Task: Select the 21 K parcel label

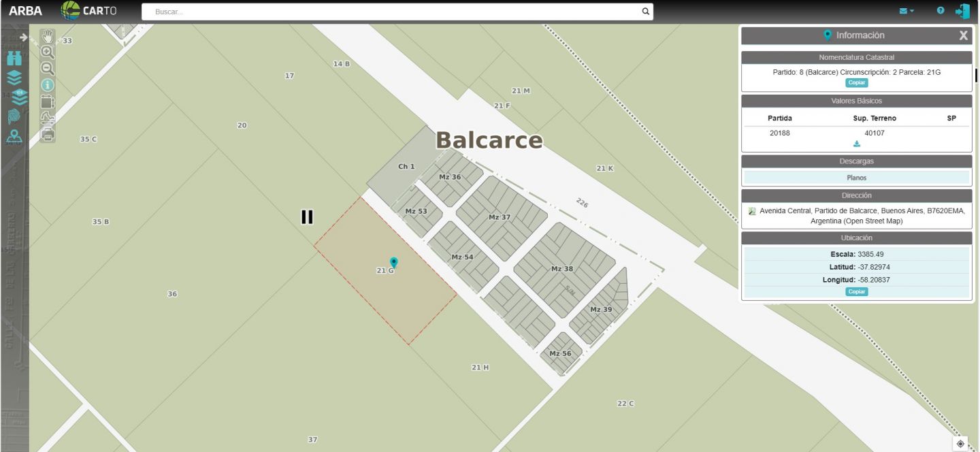Action: pos(605,168)
